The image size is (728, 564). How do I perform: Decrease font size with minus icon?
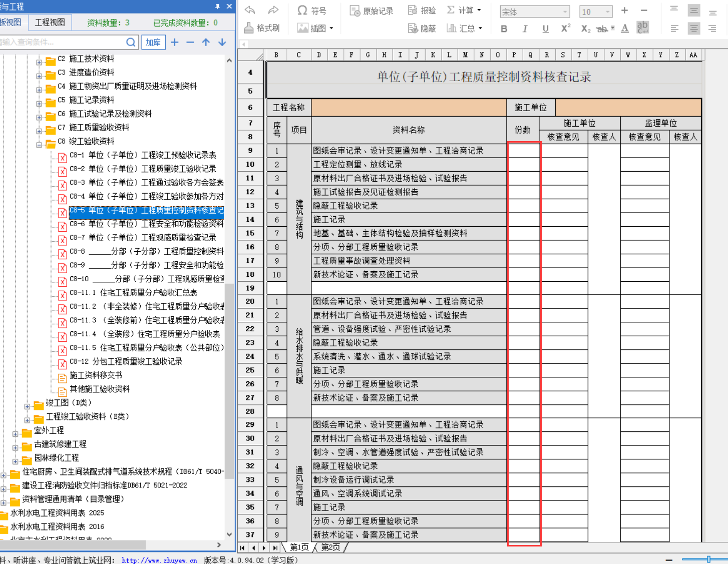(644, 11)
